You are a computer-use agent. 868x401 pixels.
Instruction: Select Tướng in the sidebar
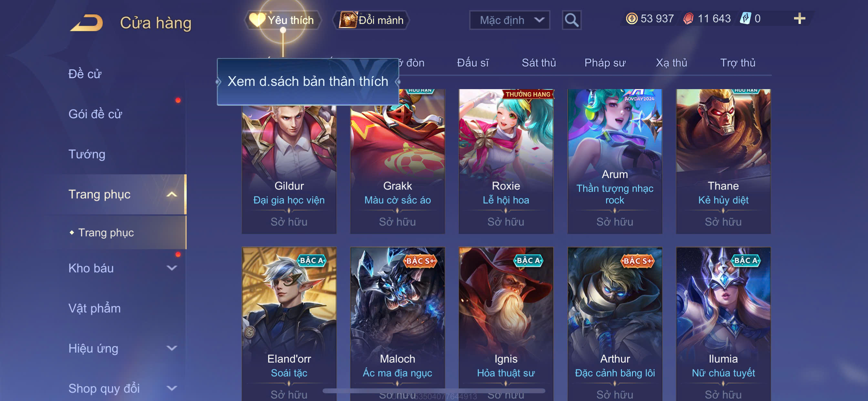[x=87, y=154]
